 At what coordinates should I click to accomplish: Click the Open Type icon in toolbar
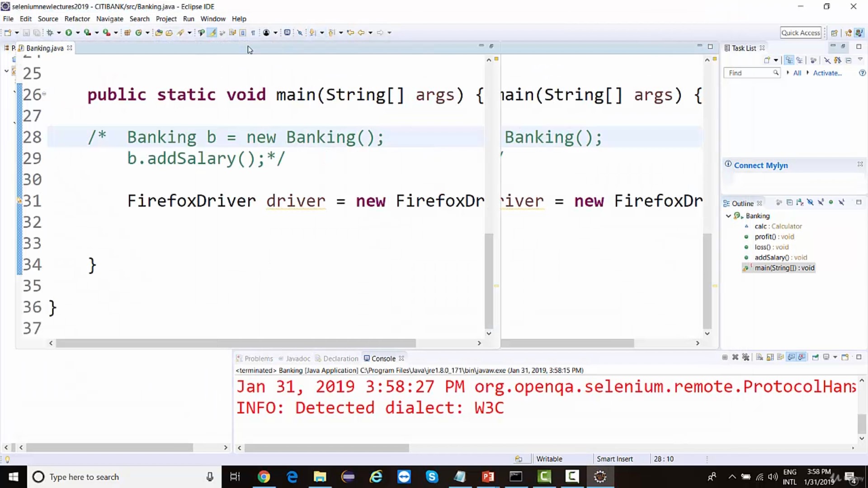(159, 33)
